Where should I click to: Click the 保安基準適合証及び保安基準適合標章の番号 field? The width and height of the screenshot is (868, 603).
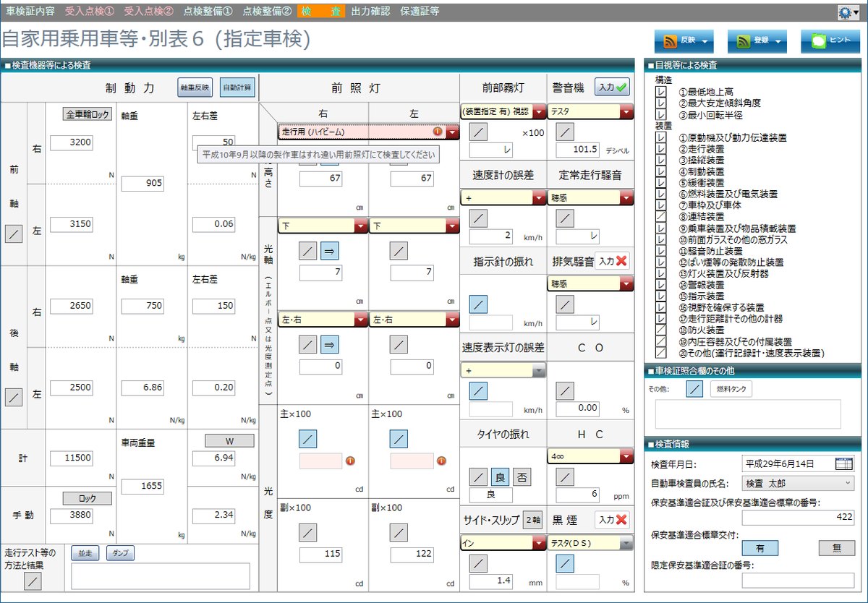click(x=798, y=518)
